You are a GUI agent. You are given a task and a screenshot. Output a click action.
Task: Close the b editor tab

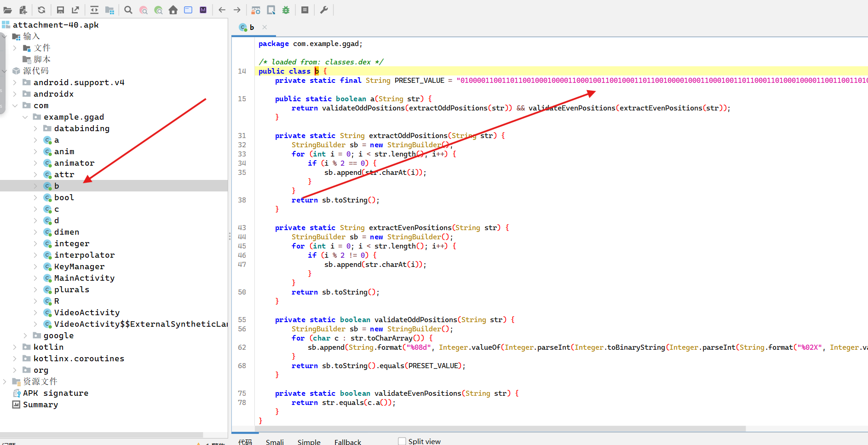point(264,27)
